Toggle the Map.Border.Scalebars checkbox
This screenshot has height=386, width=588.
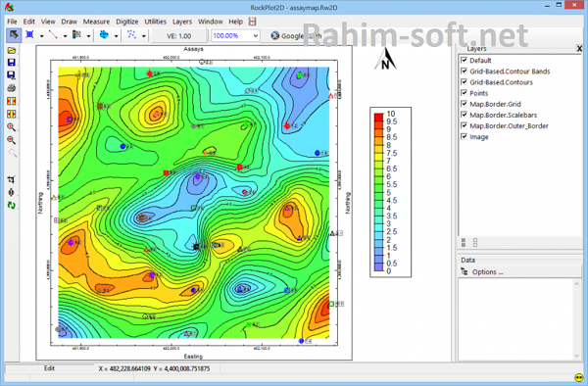pyautogui.click(x=465, y=115)
